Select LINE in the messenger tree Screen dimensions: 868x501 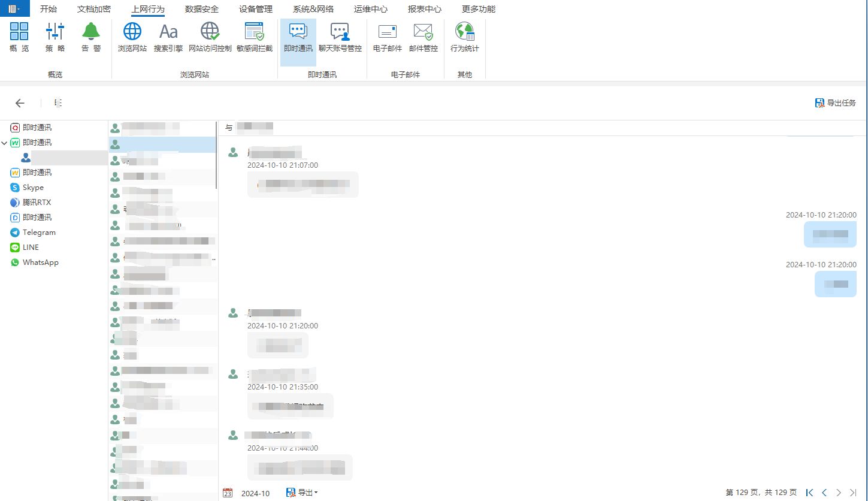point(25,247)
